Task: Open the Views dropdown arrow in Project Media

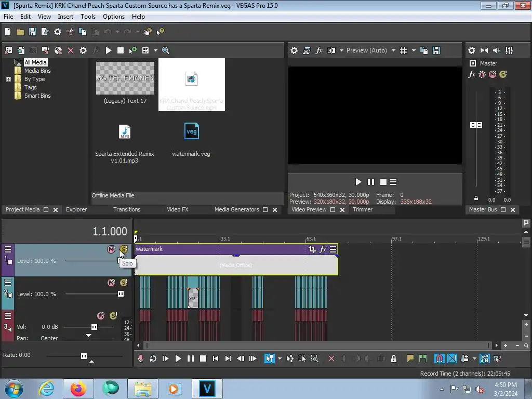Action: pyautogui.click(x=155, y=50)
